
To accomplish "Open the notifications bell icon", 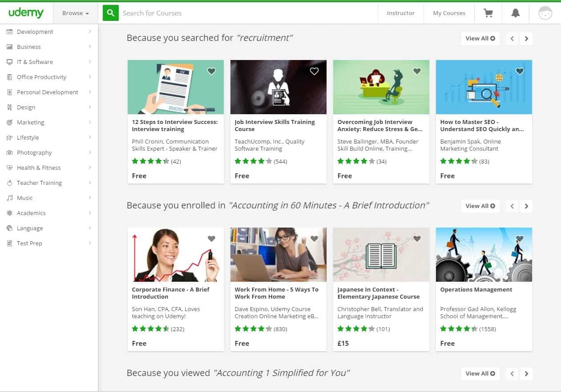I will pyautogui.click(x=516, y=13).
